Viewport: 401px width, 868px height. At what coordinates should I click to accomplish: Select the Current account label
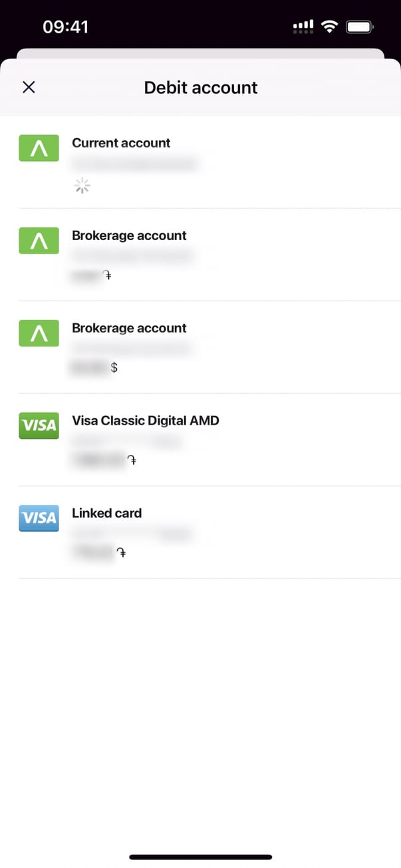121,143
